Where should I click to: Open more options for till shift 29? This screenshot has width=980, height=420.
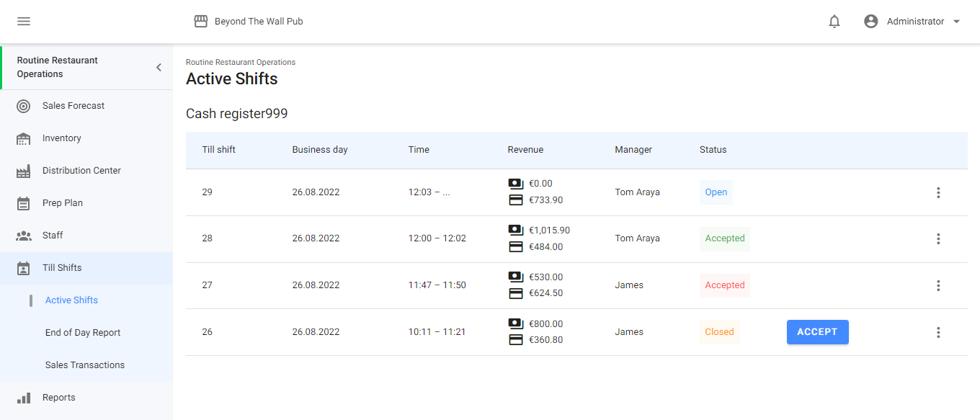pyautogui.click(x=938, y=192)
